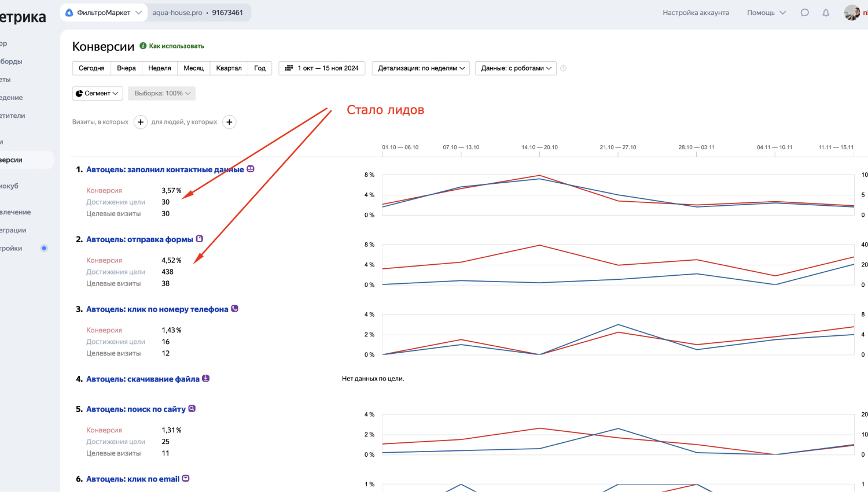This screenshot has height=492, width=868.
Task: Open the notifications bell icon
Action: pyautogui.click(x=826, y=13)
